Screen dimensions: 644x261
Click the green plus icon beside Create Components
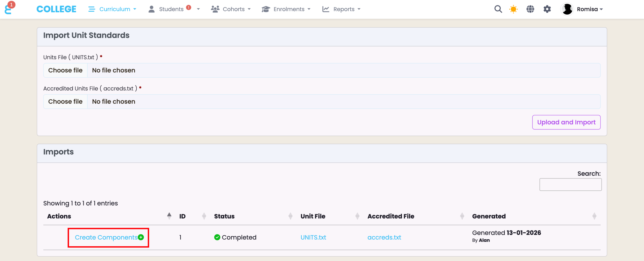pos(141,237)
